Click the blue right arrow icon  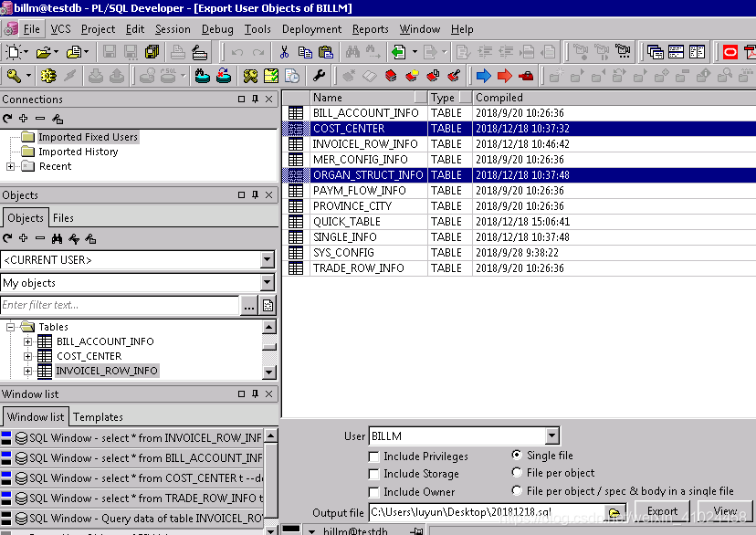tap(483, 76)
